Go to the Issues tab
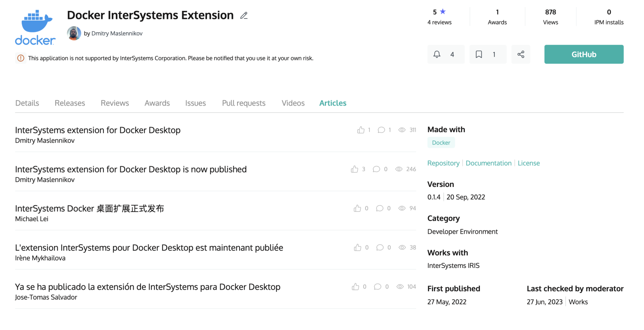The image size is (644, 330). point(196,103)
